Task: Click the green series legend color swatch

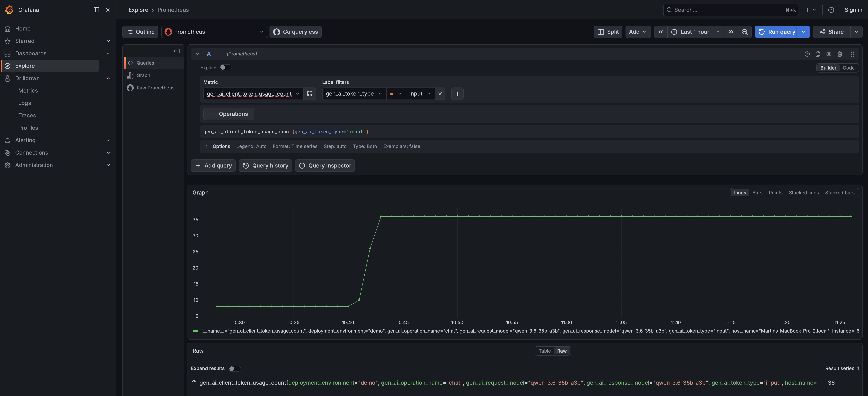Action: 195,331
